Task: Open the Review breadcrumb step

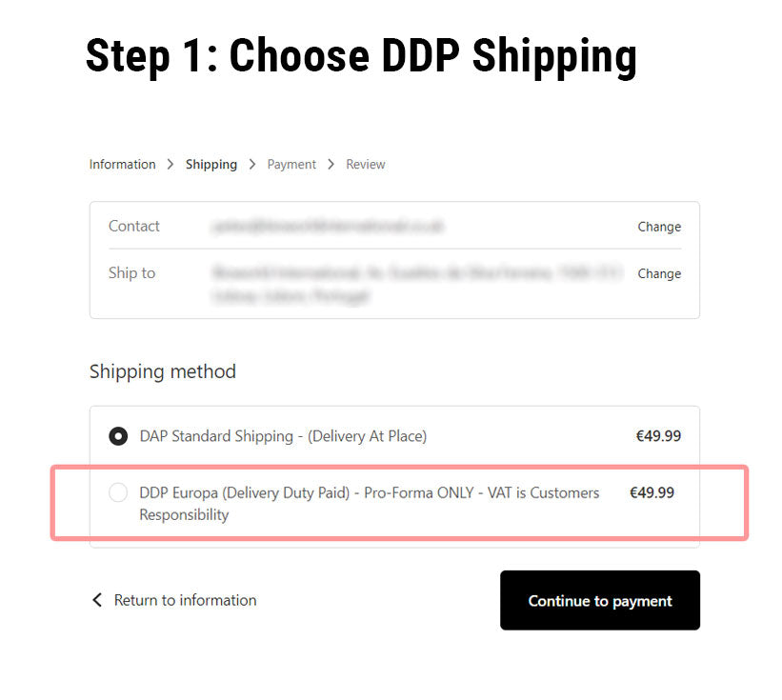Action: pyautogui.click(x=366, y=164)
